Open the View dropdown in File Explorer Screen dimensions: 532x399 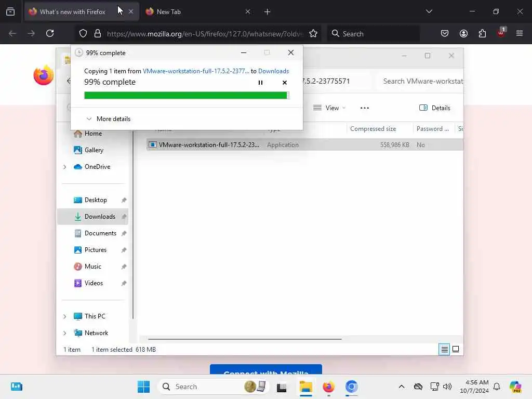click(x=329, y=108)
